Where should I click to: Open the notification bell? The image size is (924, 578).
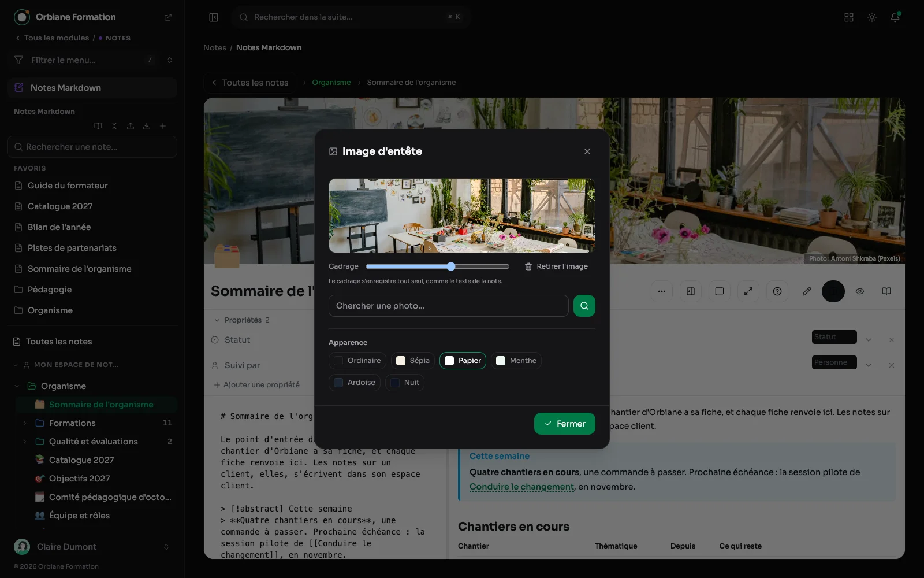pos(895,17)
